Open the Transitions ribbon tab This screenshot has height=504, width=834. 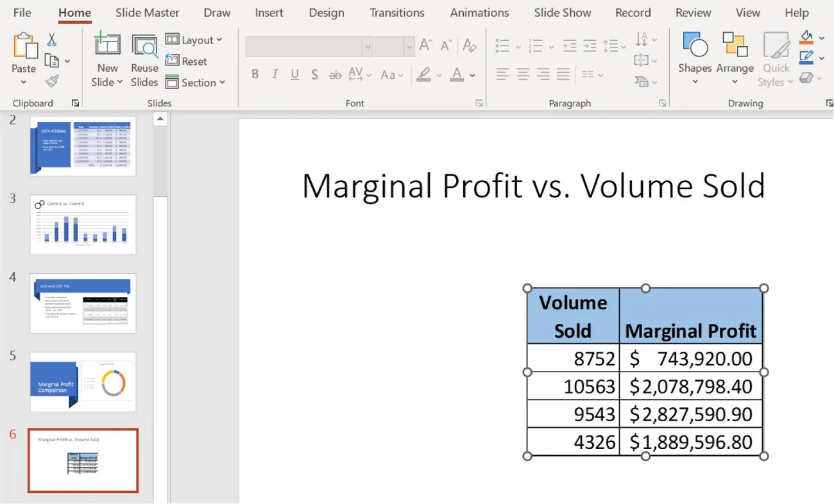tap(396, 13)
